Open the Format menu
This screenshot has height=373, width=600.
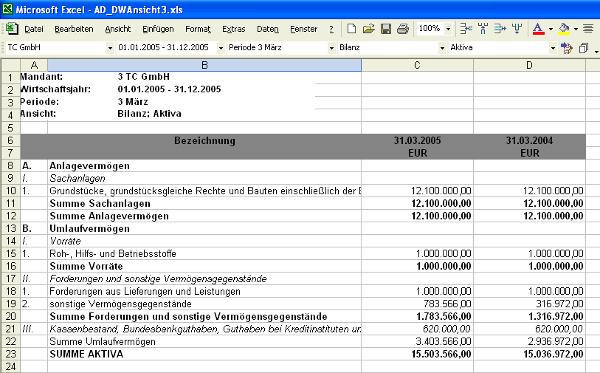click(x=198, y=29)
